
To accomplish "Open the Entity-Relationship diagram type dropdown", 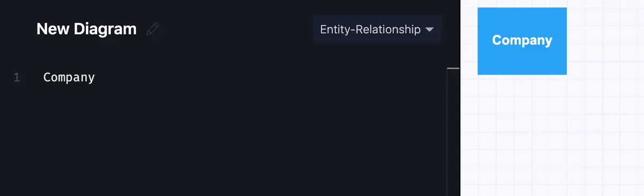I will coord(377,29).
